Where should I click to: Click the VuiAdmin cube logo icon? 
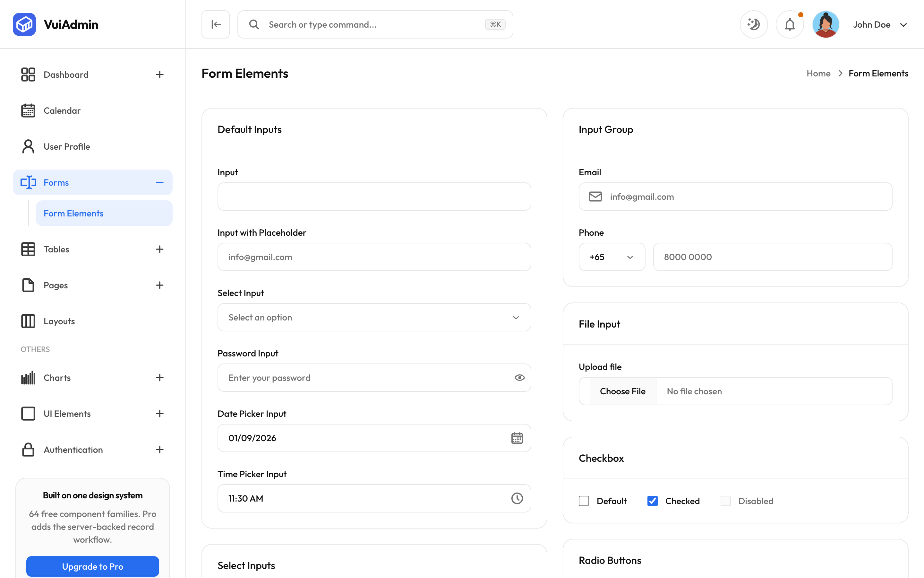click(x=24, y=24)
